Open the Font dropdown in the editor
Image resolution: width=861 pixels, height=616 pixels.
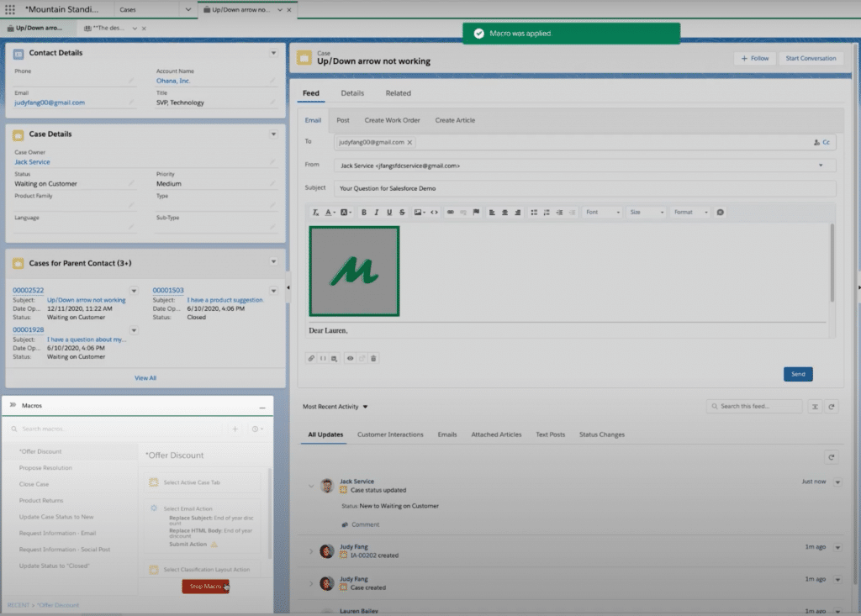(x=604, y=213)
